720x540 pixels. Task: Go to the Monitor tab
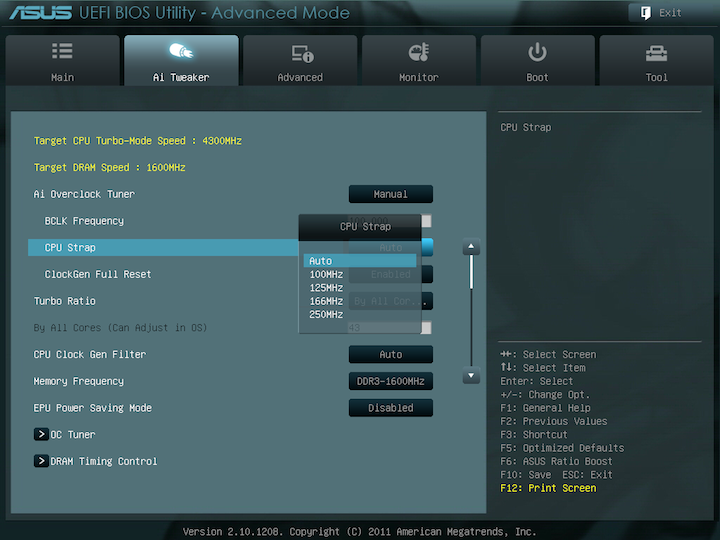[x=419, y=60]
